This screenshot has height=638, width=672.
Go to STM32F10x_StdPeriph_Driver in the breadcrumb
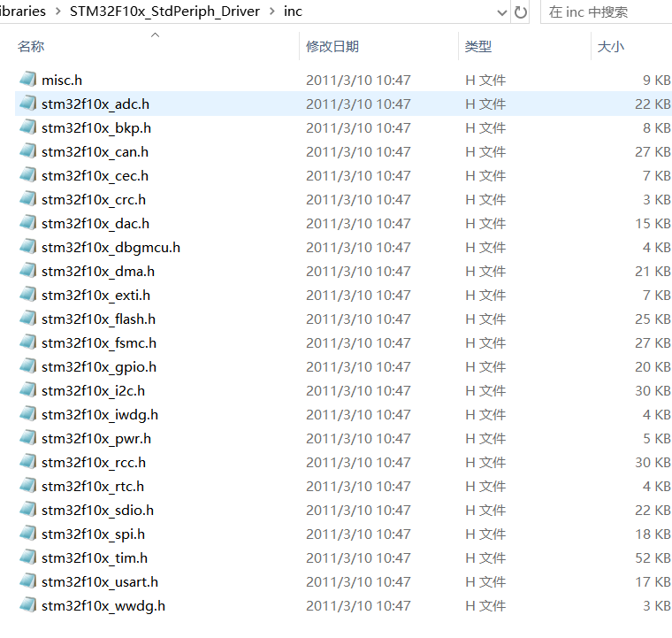164,12
